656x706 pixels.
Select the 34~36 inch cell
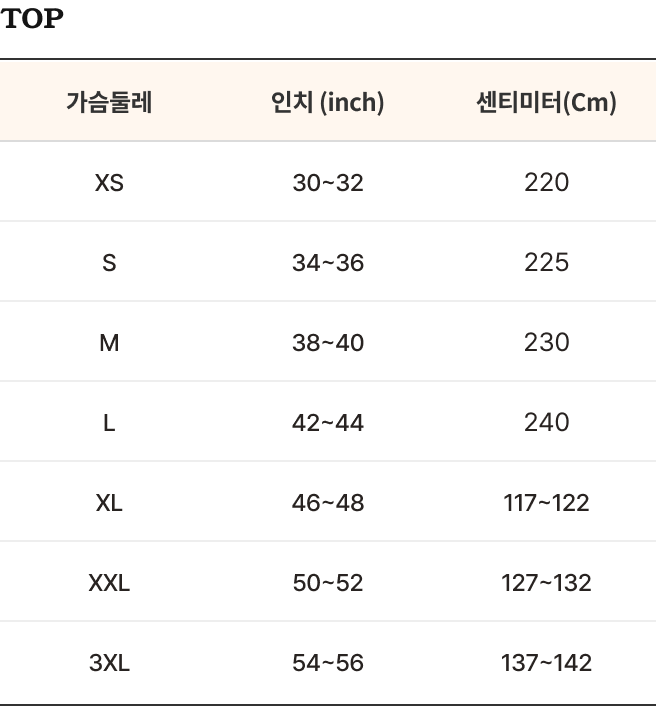(328, 262)
